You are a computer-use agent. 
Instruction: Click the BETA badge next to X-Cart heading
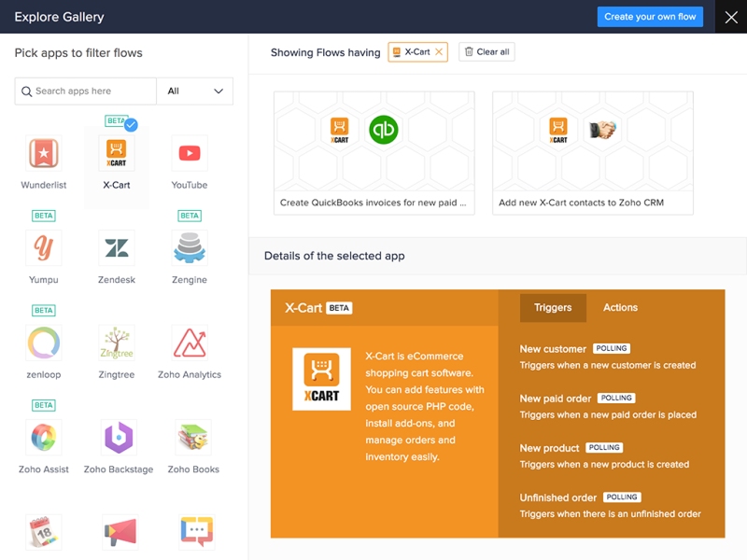coord(339,308)
